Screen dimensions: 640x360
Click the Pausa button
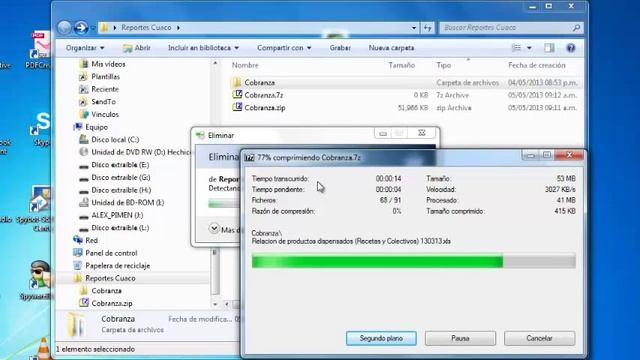460,338
